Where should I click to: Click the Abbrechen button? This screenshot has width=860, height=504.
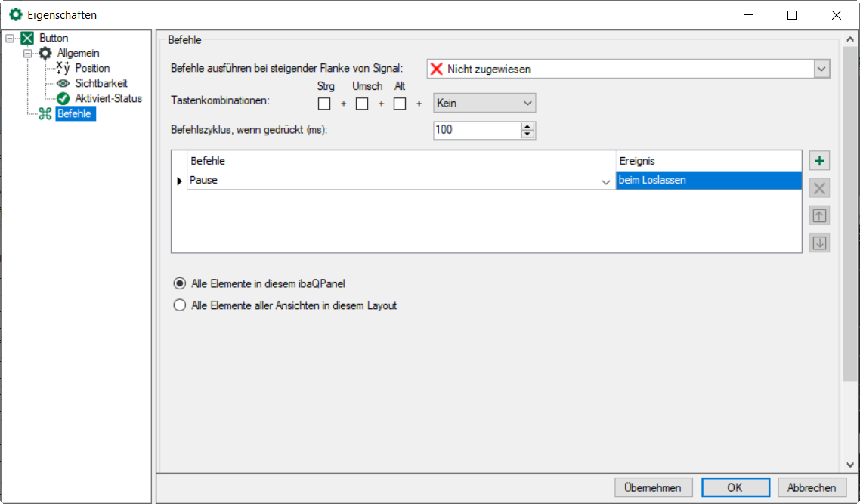pyautogui.click(x=811, y=487)
